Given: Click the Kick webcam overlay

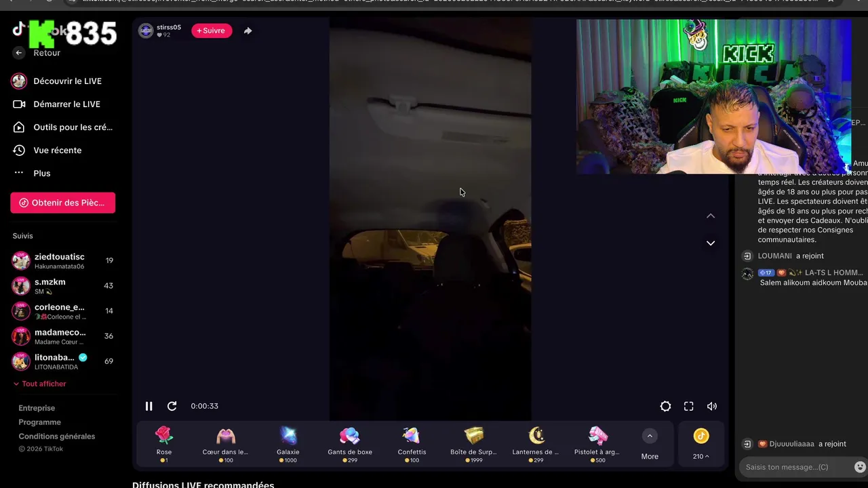Looking at the screenshot, I should pos(713,96).
